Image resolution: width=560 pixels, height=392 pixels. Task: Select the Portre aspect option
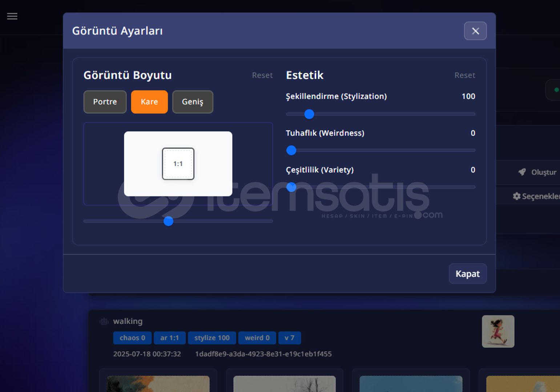(x=105, y=102)
